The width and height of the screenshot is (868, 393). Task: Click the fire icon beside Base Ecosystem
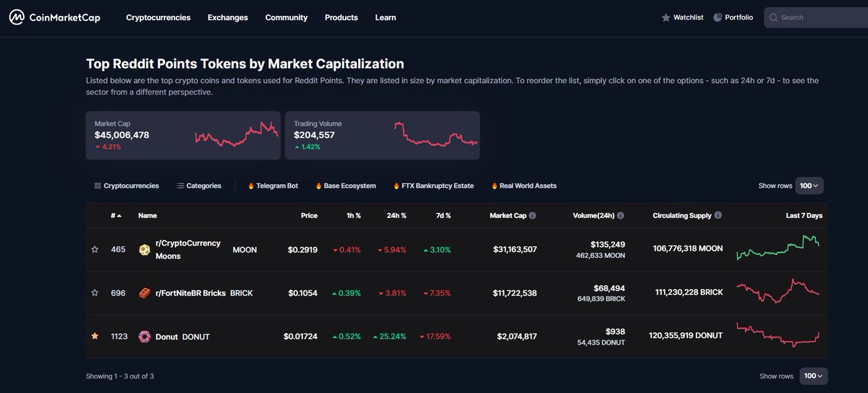[x=318, y=186]
